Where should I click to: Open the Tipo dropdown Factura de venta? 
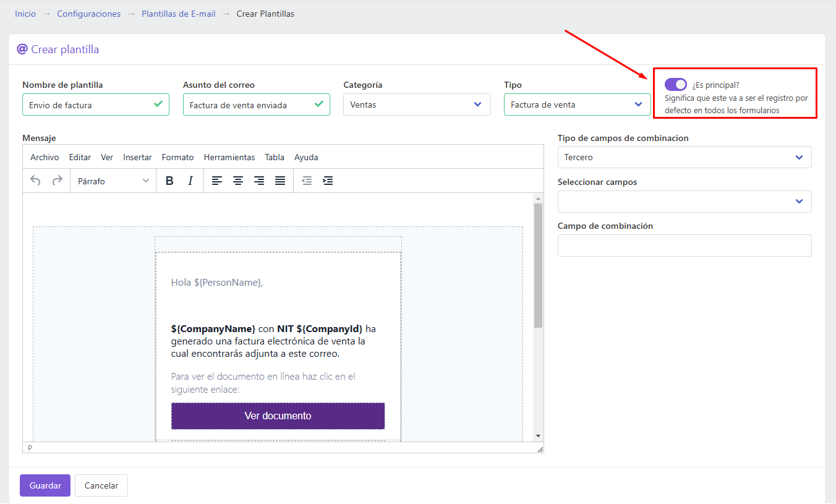point(578,105)
